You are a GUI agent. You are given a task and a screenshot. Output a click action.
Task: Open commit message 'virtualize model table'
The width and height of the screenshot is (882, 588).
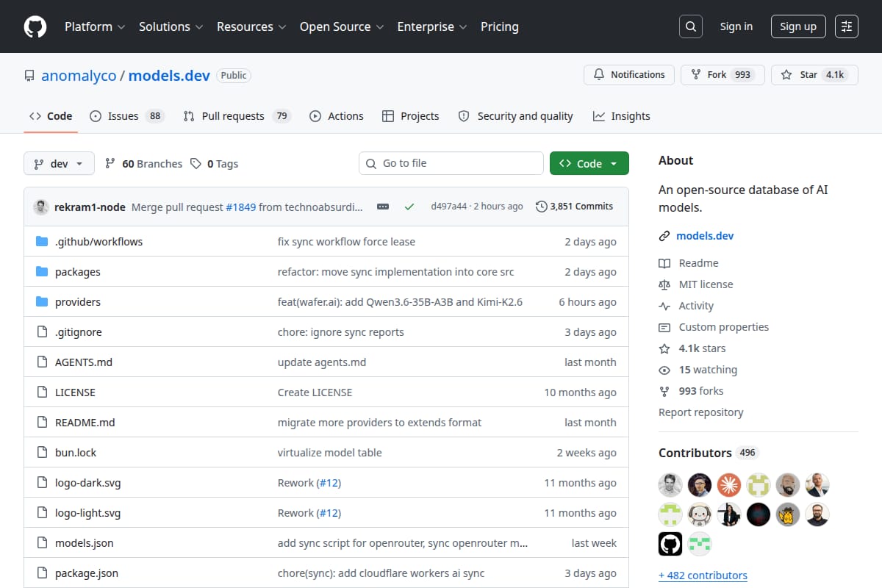coord(330,453)
